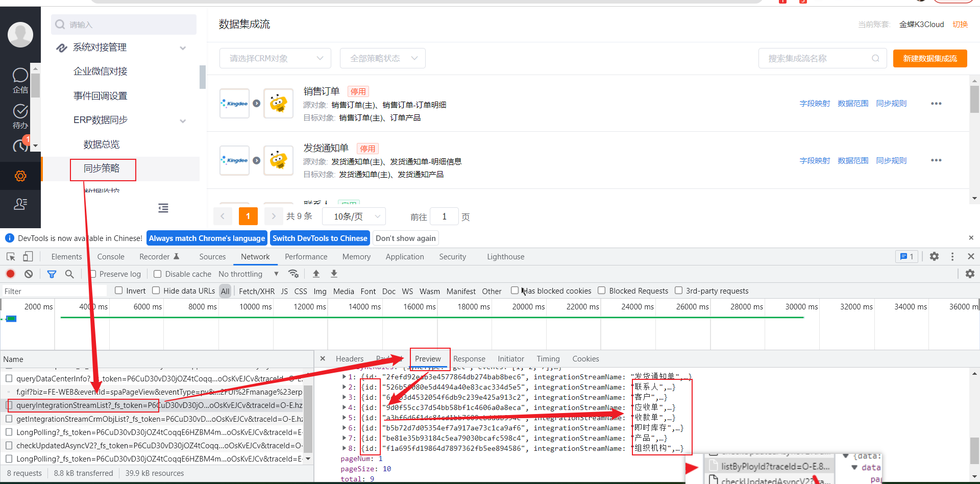Dismiss the DevTools language notification bar
This screenshot has height=484, width=980.
[x=971, y=238]
